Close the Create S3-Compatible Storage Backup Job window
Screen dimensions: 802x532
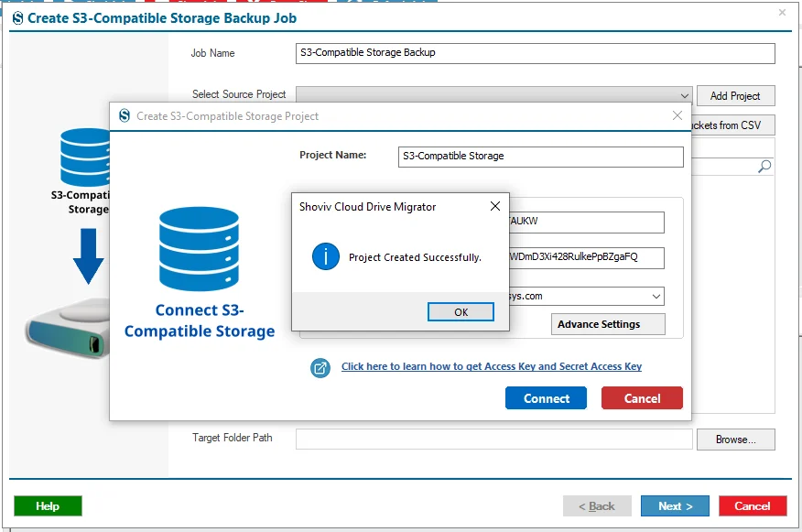coord(782,12)
